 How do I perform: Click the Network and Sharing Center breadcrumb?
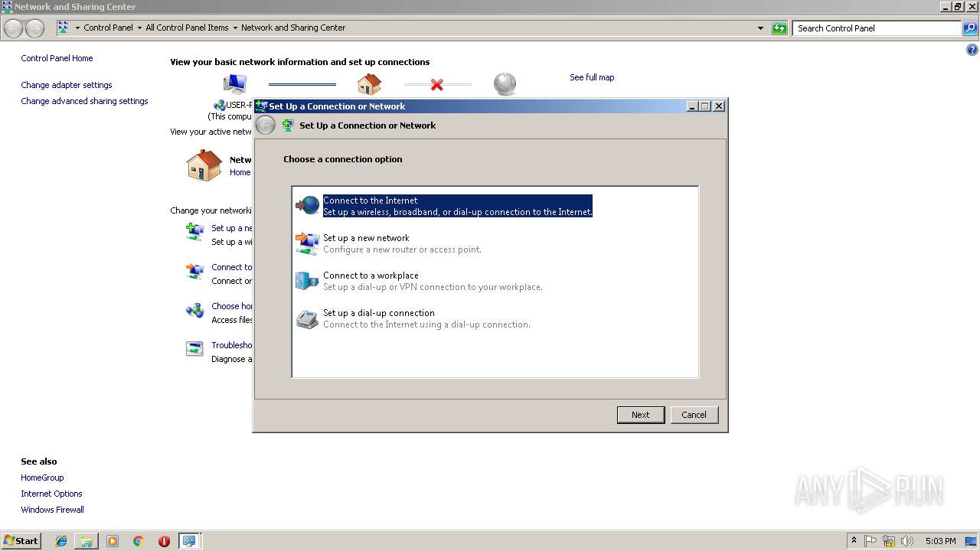pyautogui.click(x=293, y=28)
